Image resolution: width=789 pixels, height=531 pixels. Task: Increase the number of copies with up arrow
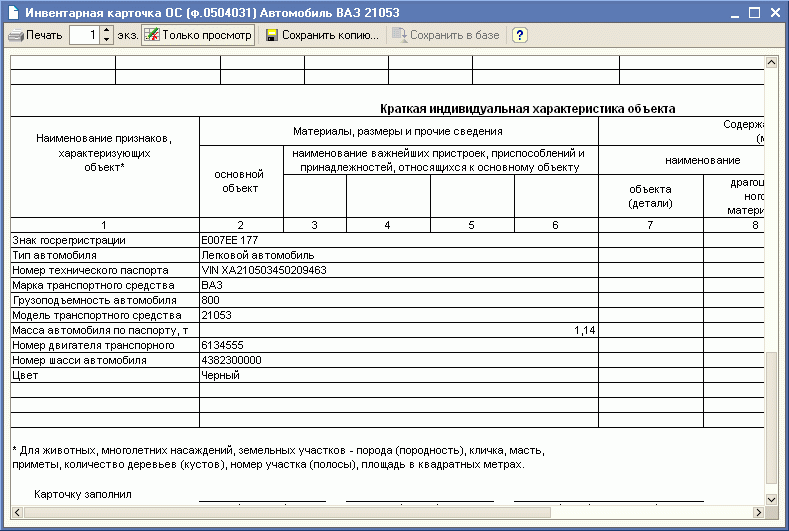pyautogui.click(x=107, y=31)
